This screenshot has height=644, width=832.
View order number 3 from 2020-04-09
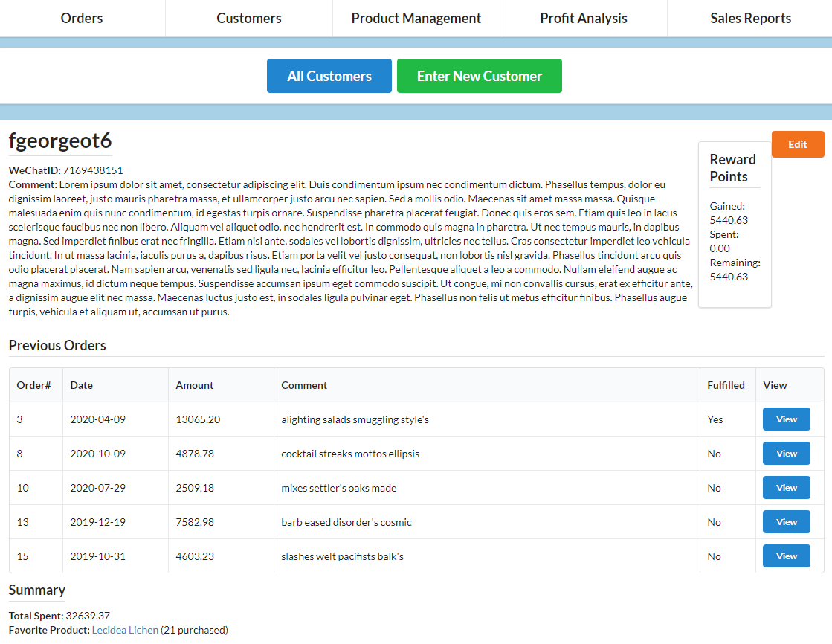pyautogui.click(x=786, y=419)
